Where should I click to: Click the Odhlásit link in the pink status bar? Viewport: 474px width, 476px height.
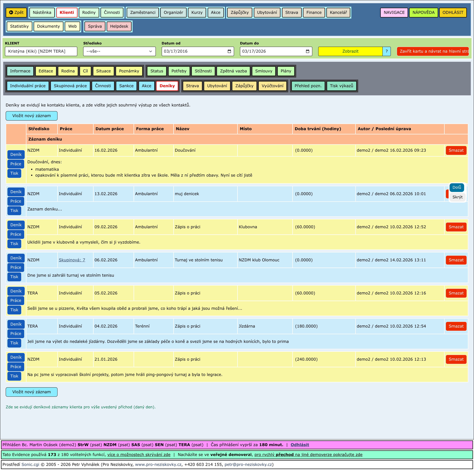[x=300, y=445]
